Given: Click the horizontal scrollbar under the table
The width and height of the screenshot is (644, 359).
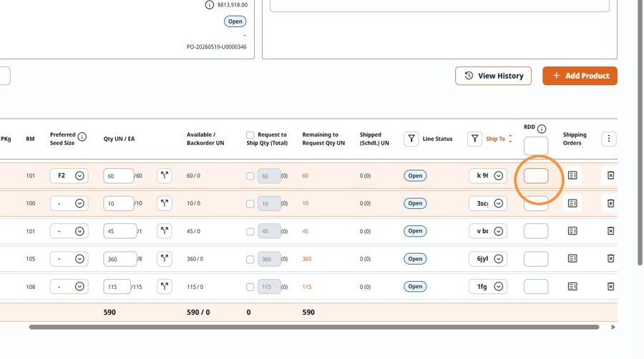Looking at the screenshot, I should [314, 327].
